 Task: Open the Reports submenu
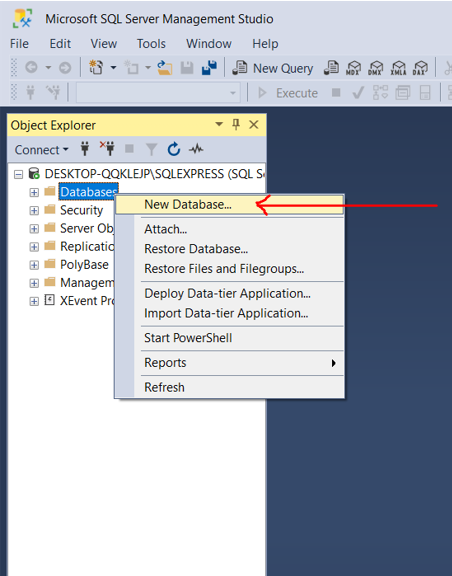pos(230,363)
